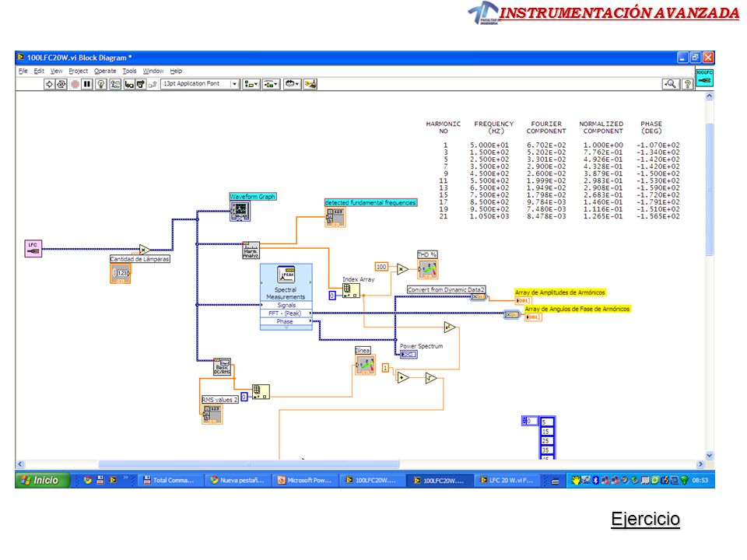Viewport: 747px width, 560px height.
Task: Open the Project menu
Action: [x=78, y=71]
